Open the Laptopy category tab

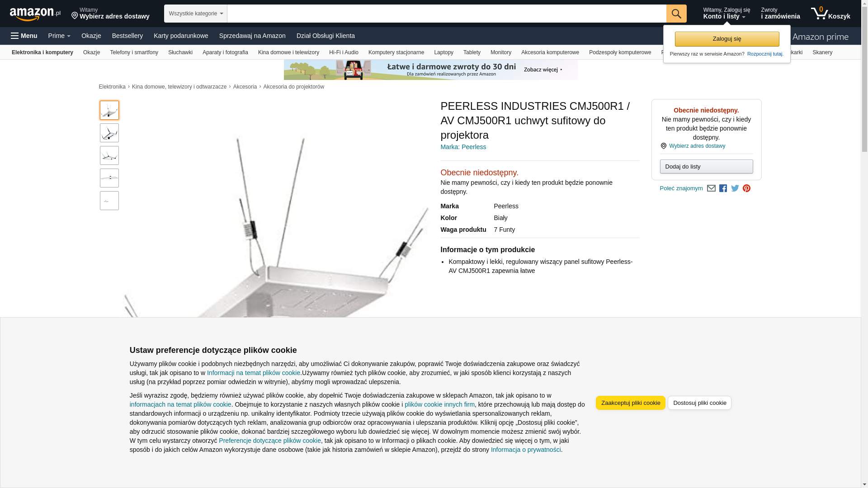pyautogui.click(x=443, y=52)
